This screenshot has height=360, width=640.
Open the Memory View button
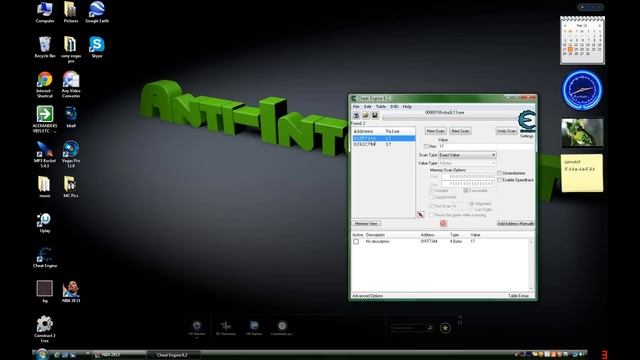366,224
